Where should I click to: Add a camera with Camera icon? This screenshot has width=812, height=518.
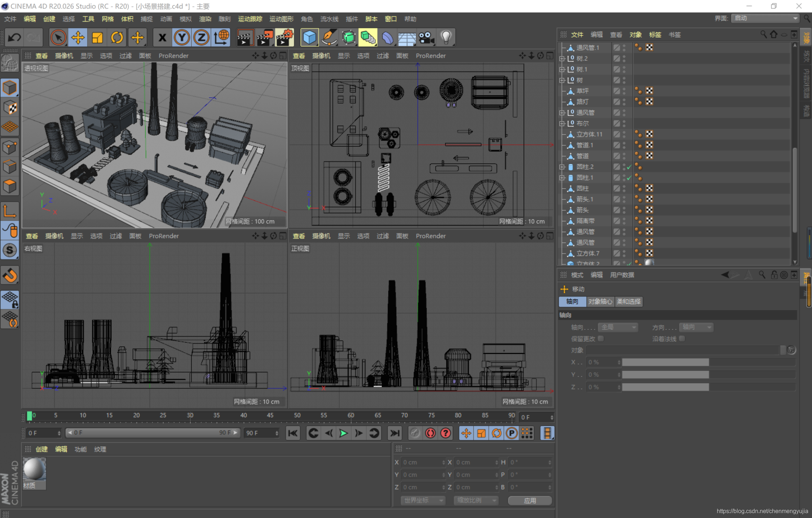[426, 37]
